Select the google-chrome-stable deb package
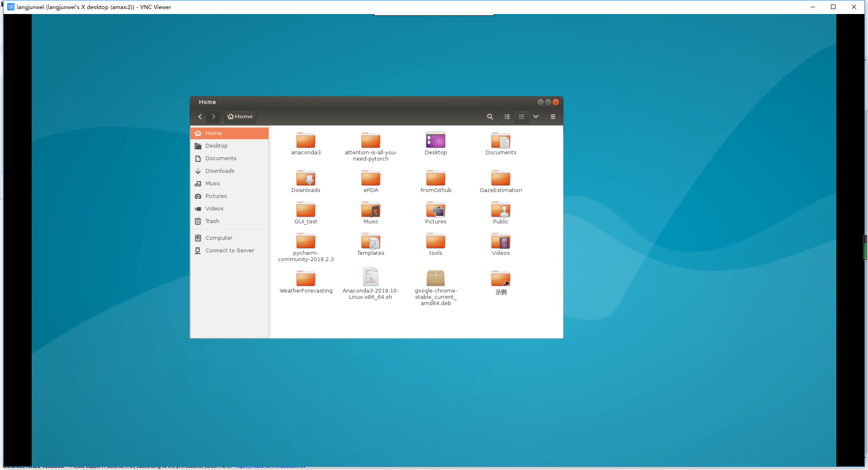This screenshot has width=868, height=470. [x=435, y=278]
